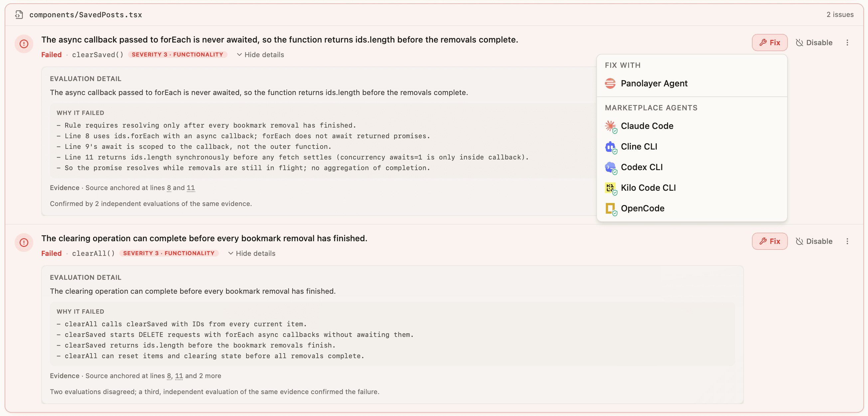The height and width of the screenshot is (416, 868).
Task: Click the clearing operation issue title
Action: click(204, 238)
